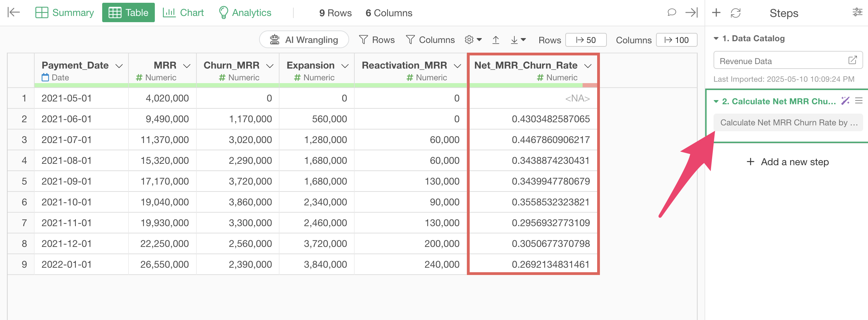Click the red NA indicator bar under Net_MRR_Churn_Rate
Screen dimensions: 868x320
590,85
